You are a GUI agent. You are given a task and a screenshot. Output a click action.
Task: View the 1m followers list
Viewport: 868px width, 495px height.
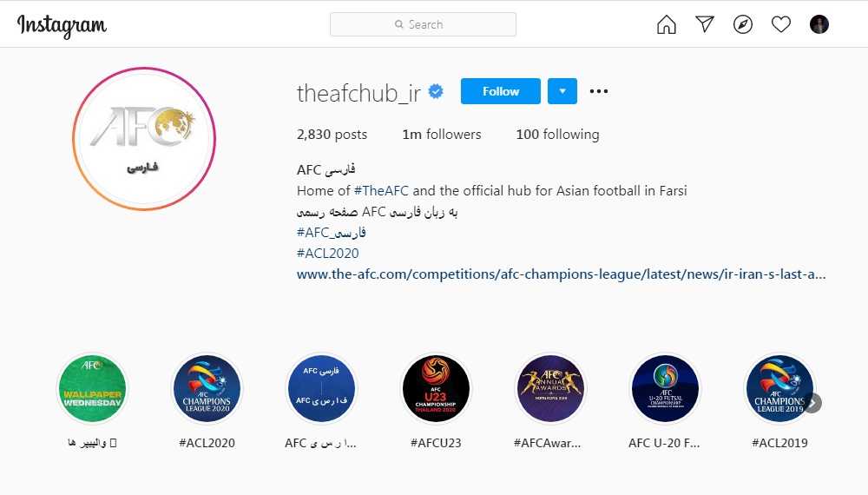point(441,135)
